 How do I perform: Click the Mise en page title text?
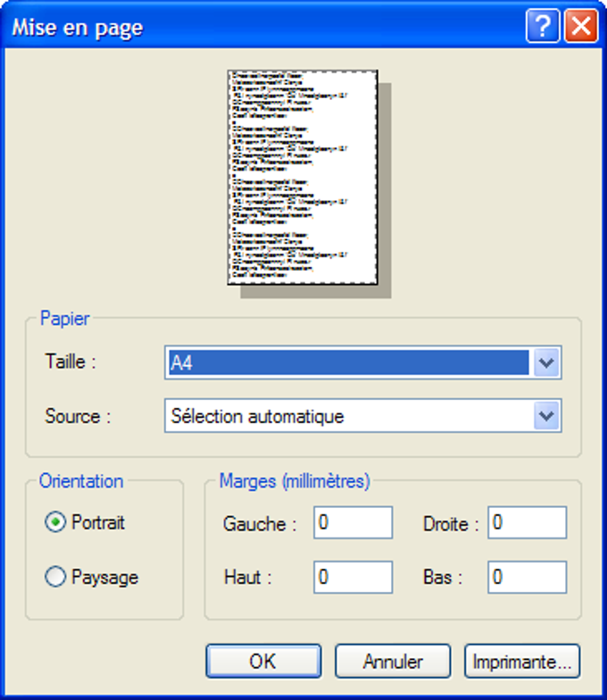tap(77, 28)
